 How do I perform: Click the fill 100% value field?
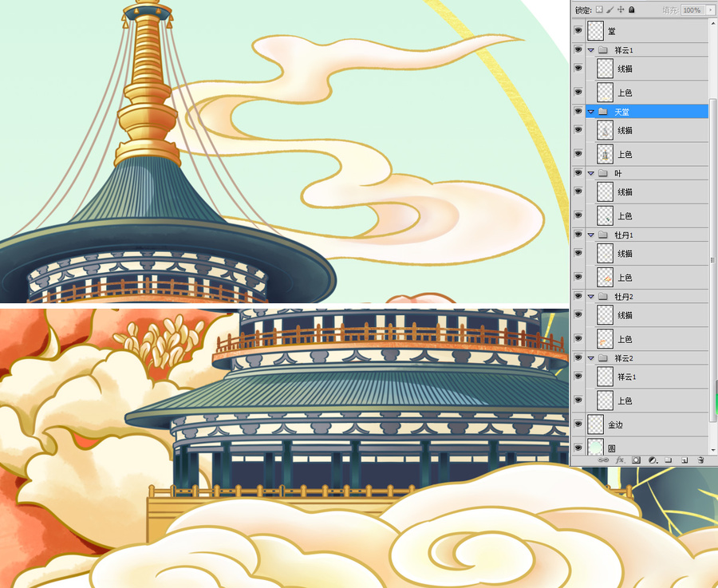coord(692,10)
